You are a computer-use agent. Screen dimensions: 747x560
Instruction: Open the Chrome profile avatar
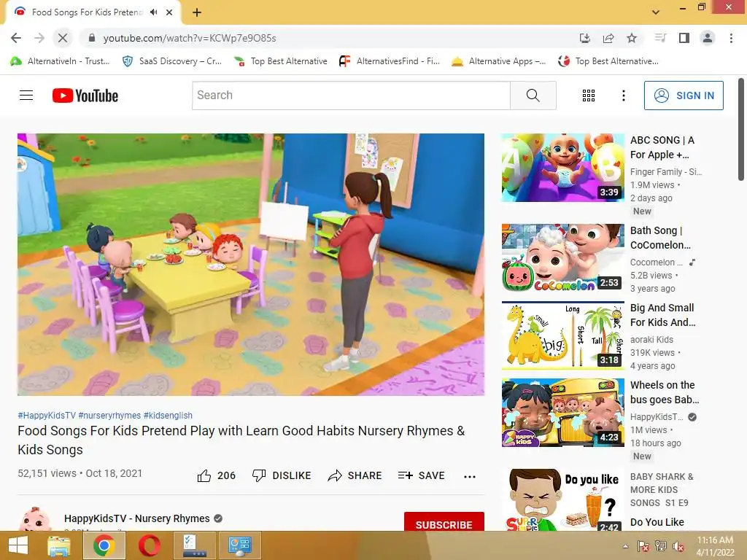708,38
